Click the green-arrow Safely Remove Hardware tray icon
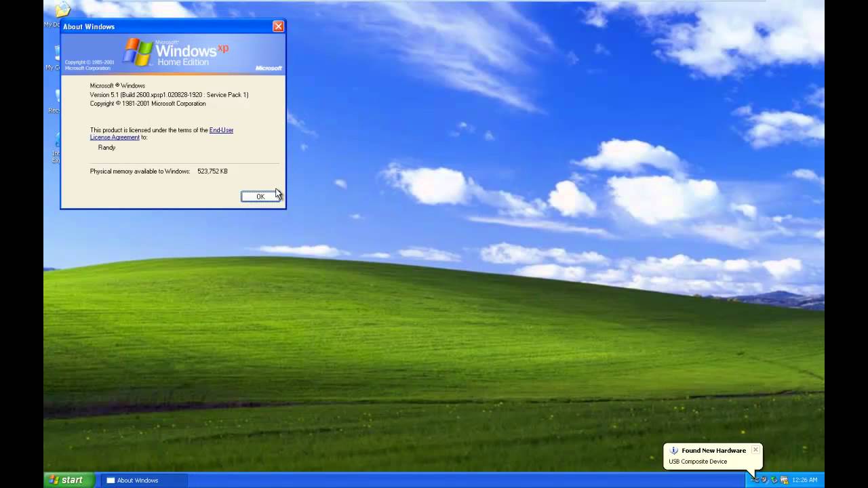868x488 pixels. [x=774, y=480]
